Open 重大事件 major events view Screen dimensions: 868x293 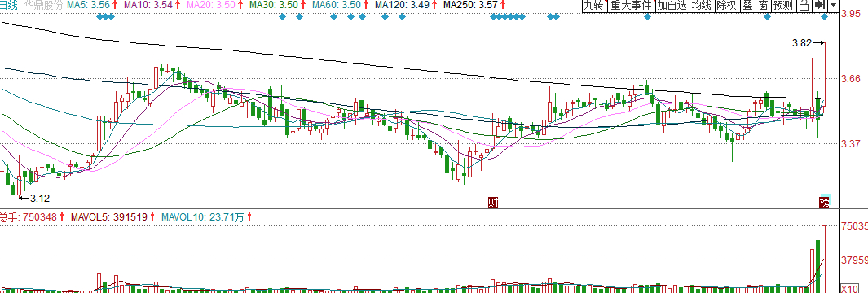[x=631, y=6]
